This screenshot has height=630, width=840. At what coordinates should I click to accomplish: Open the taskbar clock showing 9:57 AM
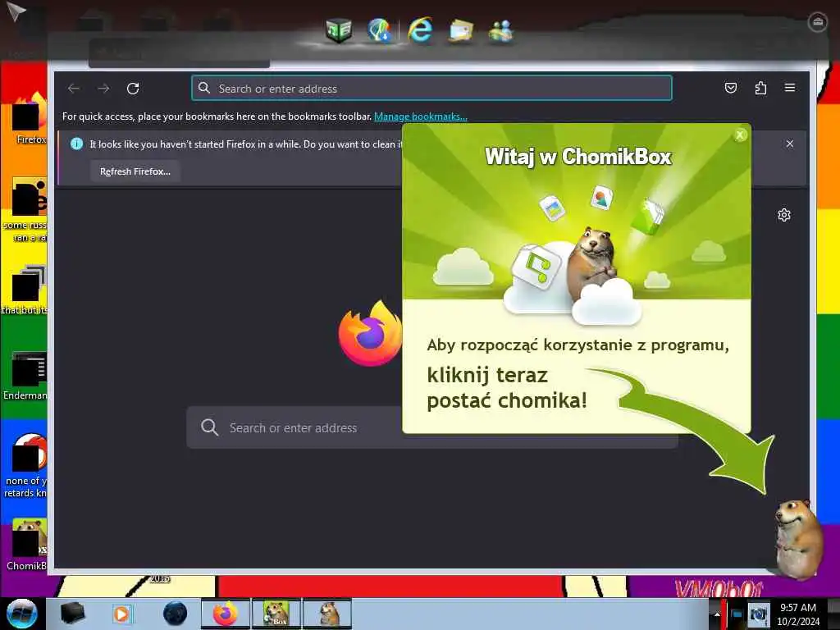tap(798, 614)
